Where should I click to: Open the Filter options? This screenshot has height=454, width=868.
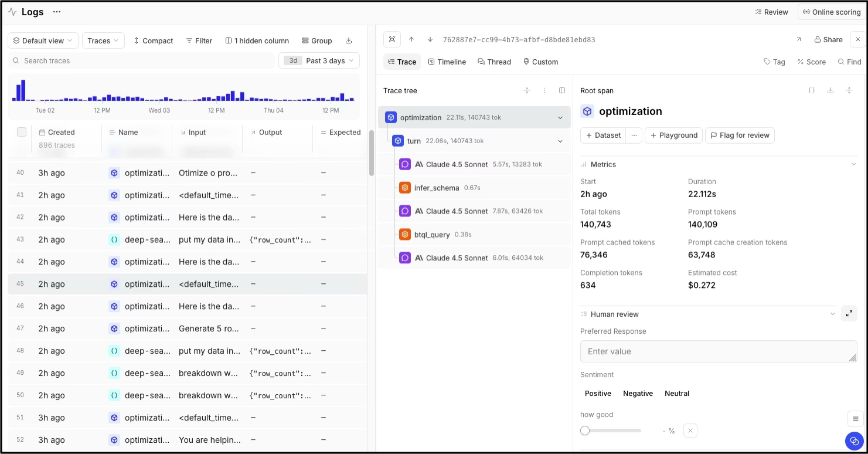pyautogui.click(x=199, y=40)
